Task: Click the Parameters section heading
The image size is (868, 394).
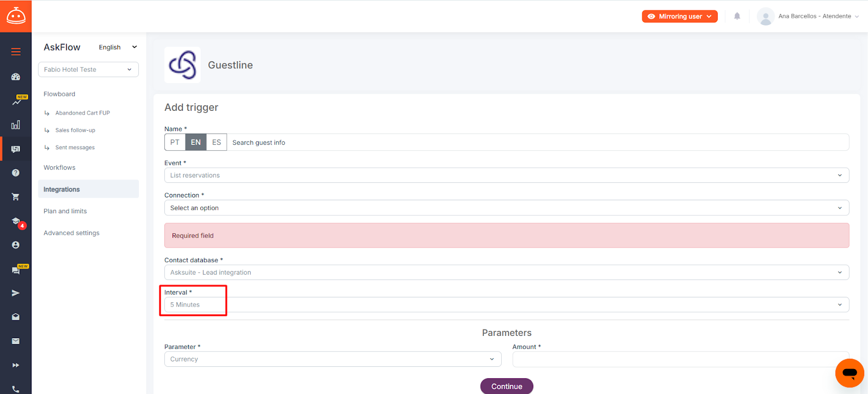Action: 507,333
